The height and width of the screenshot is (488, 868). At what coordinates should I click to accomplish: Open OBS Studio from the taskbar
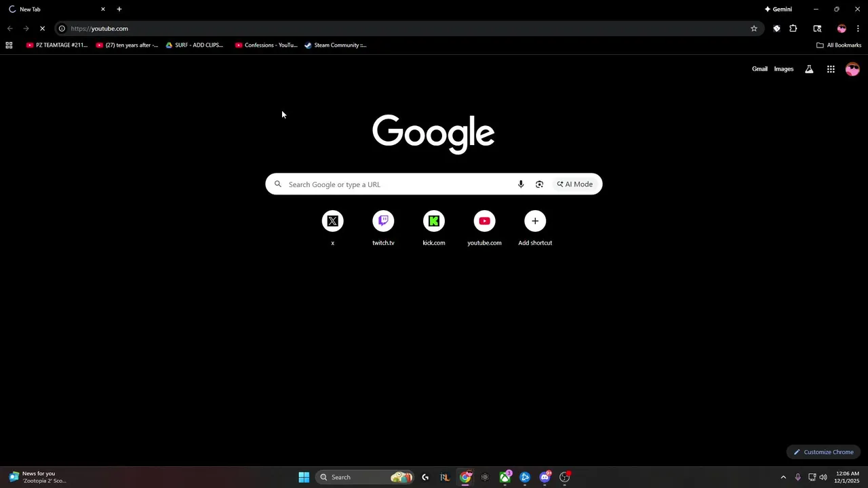[x=565, y=477]
